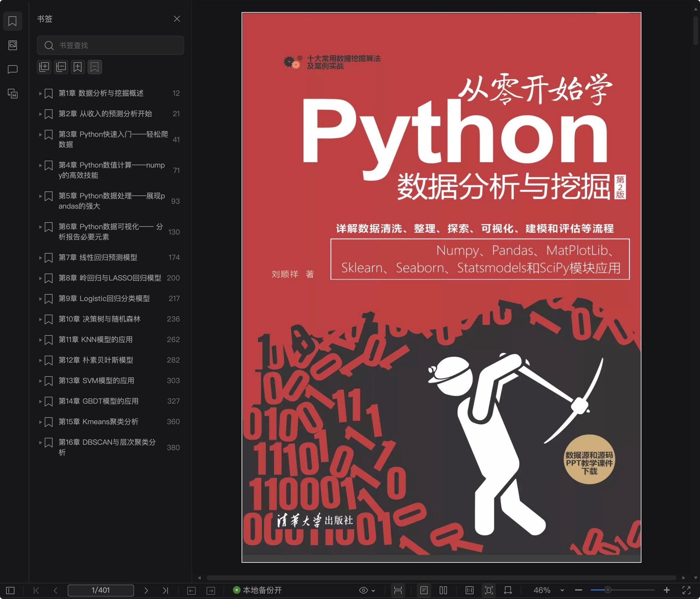Toggle the sidebar panel visibility button
Screen dimensions: 700x599
[x=11, y=590]
